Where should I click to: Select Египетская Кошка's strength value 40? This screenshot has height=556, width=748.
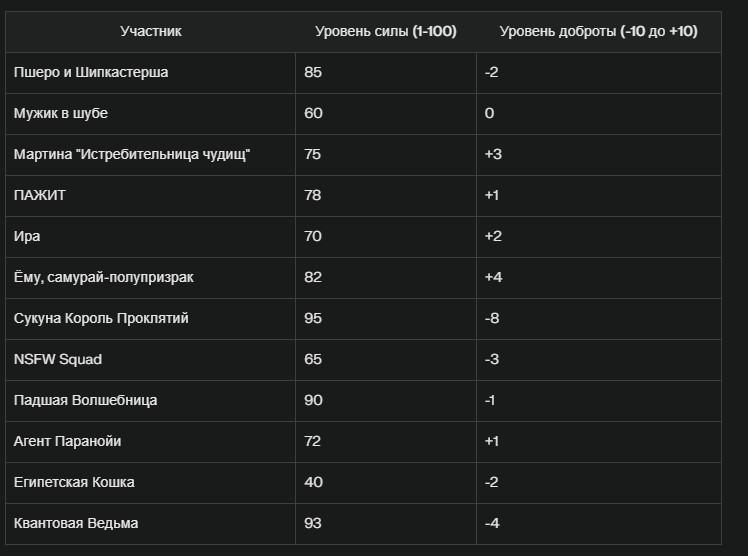coord(313,483)
